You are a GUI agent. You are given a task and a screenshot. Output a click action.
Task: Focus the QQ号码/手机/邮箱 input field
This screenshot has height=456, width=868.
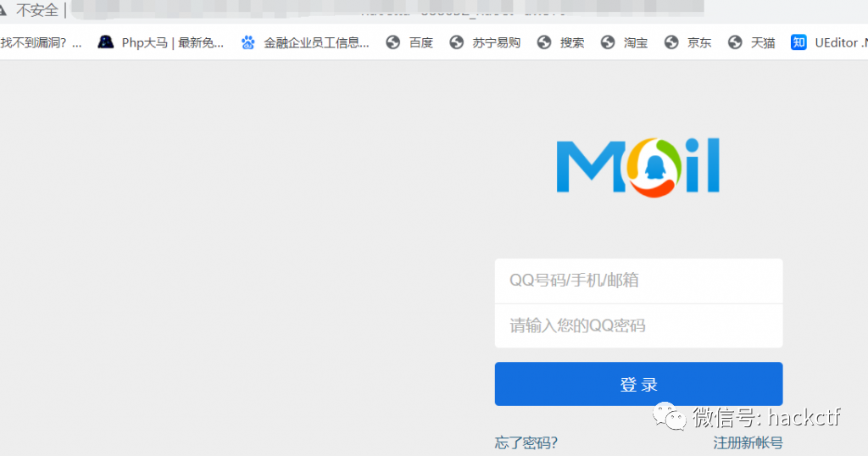click(x=639, y=281)
